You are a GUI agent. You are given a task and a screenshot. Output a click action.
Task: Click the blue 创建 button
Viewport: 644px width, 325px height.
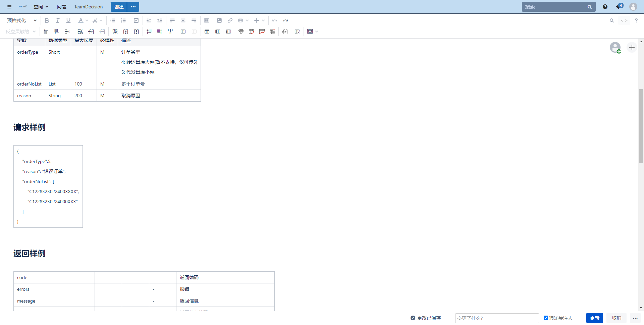[x=119, y=7]
